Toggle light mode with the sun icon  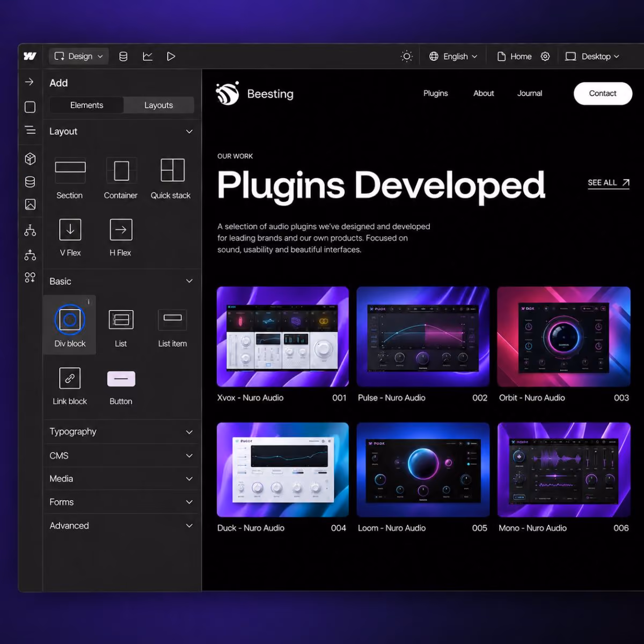point(407,56)
